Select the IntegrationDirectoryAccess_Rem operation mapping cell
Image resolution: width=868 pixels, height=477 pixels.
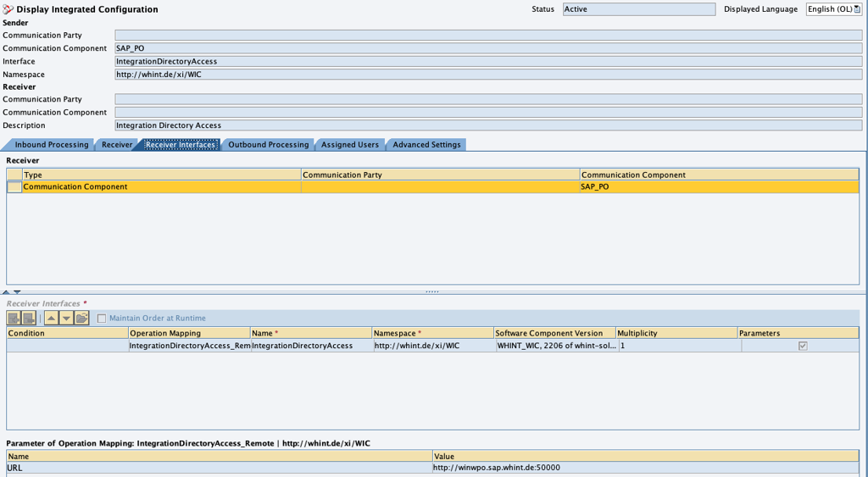[x=189, y=346]
